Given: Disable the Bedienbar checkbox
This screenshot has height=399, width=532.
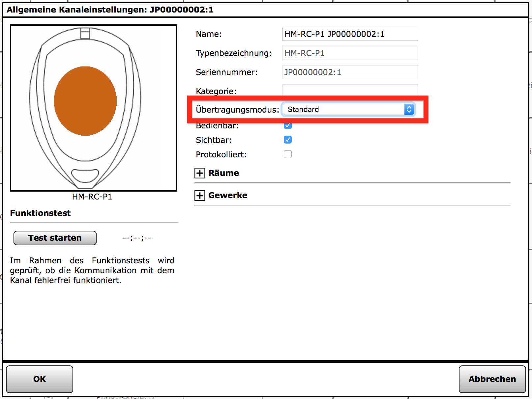Looking at the screenshot, I should pos(288,125).
